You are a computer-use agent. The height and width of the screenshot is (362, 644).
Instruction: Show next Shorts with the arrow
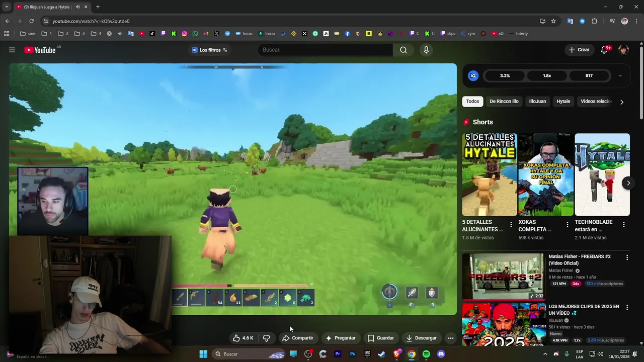(x=628, y=183)
